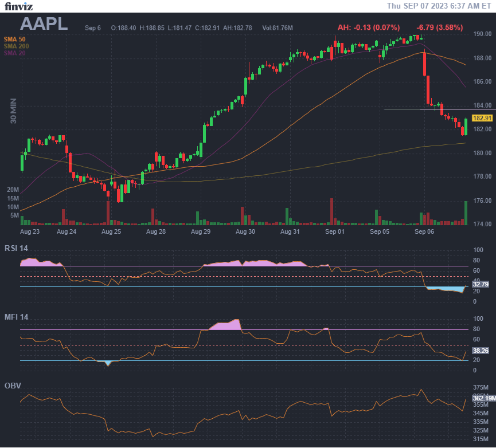The width and height of the screenshot is (496, 448).
Task: Click the after-hours AH: -0.13 (0.07%) text
Action: 368,27
